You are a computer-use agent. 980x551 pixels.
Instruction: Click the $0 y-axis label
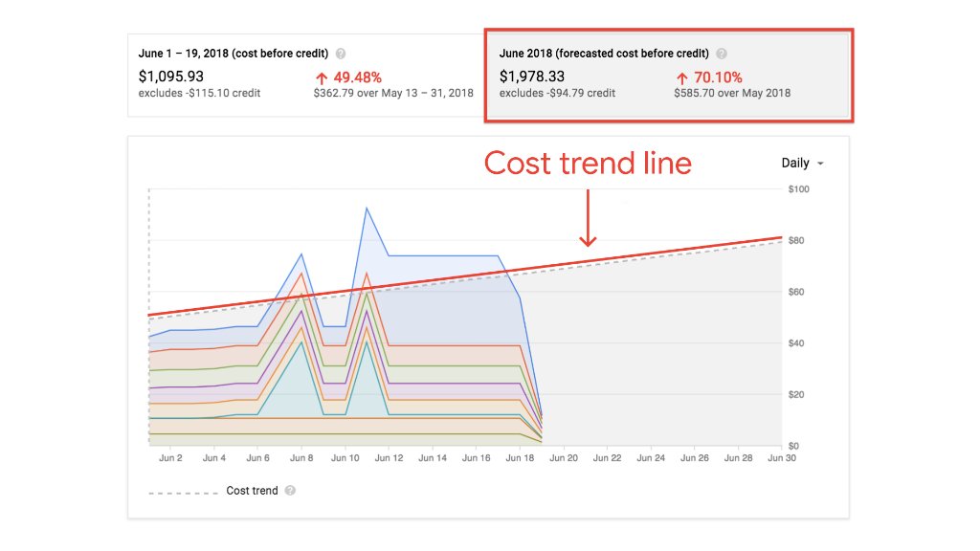(x=793, y=446)
